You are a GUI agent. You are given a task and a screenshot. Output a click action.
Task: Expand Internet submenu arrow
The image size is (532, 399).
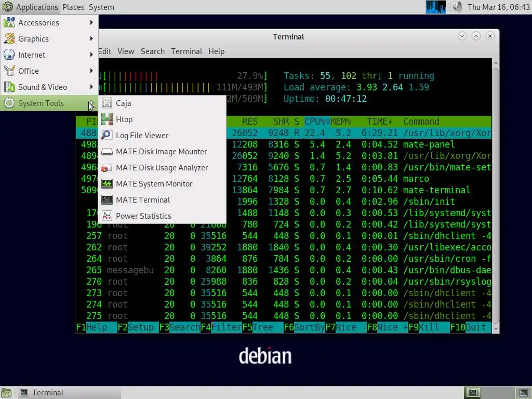pyautogui.click(x=91, y=55)
